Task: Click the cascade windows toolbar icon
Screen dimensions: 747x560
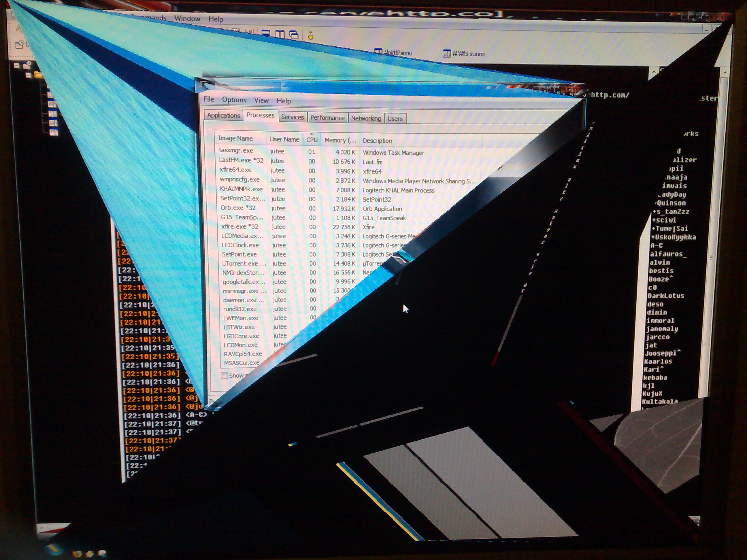Action: pos(294,35)
